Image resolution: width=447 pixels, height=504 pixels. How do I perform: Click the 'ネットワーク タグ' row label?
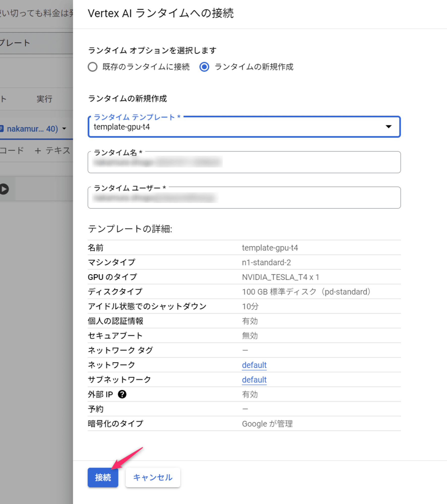(x=120, y=350)
